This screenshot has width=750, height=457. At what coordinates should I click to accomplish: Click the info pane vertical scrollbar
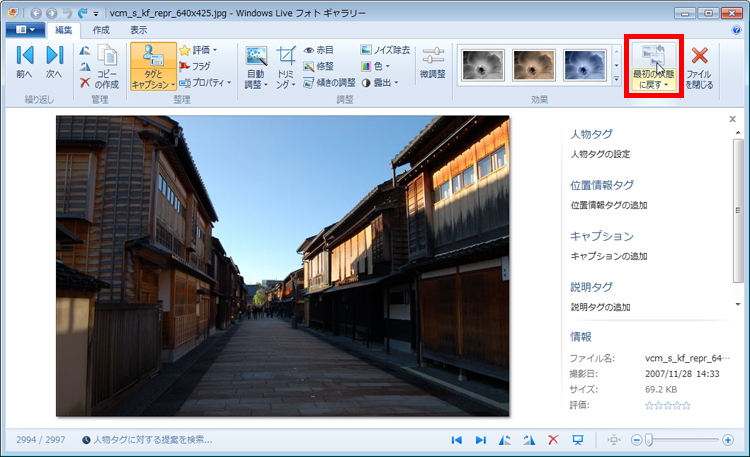(x=738, y=211)
